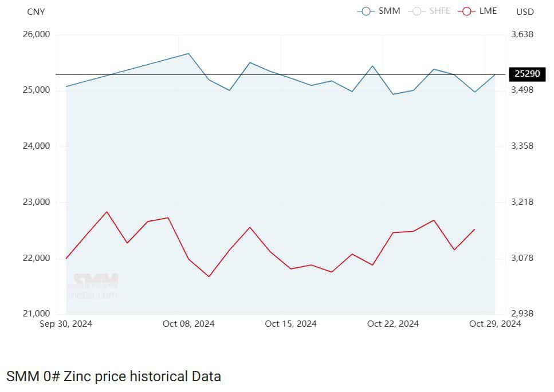Select the Oct 22, 2024 date label
This screenshot has width=554, height=392.
(392, 324)
